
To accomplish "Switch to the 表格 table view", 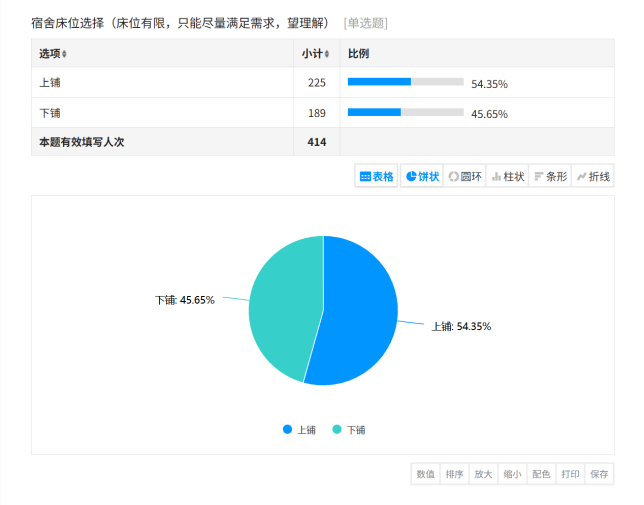I will pyautogui.click(x=377, y=176).
